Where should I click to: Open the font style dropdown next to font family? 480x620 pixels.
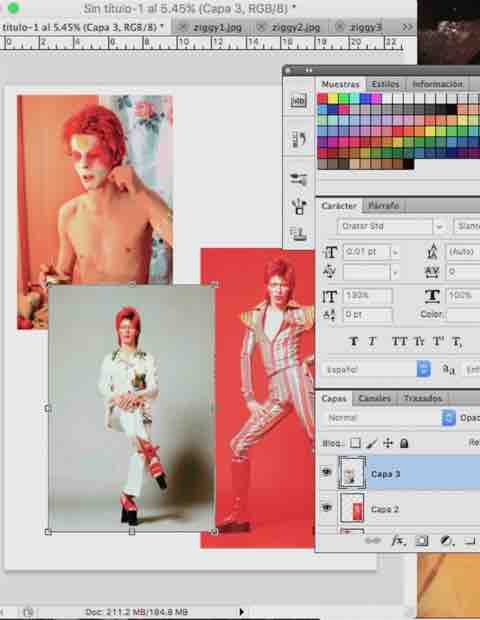467,227
